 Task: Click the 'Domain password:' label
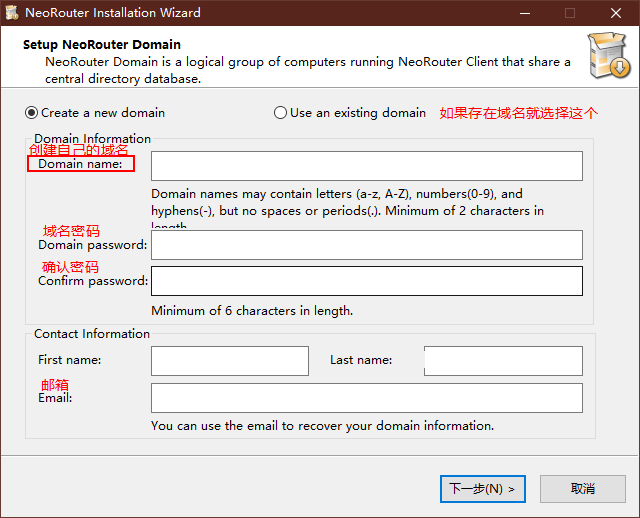tap(93, 245)
